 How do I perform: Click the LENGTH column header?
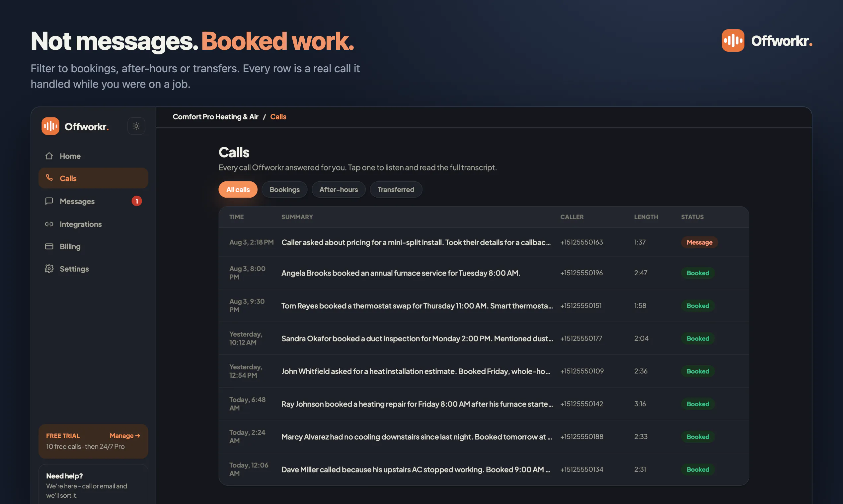[646, 217]
